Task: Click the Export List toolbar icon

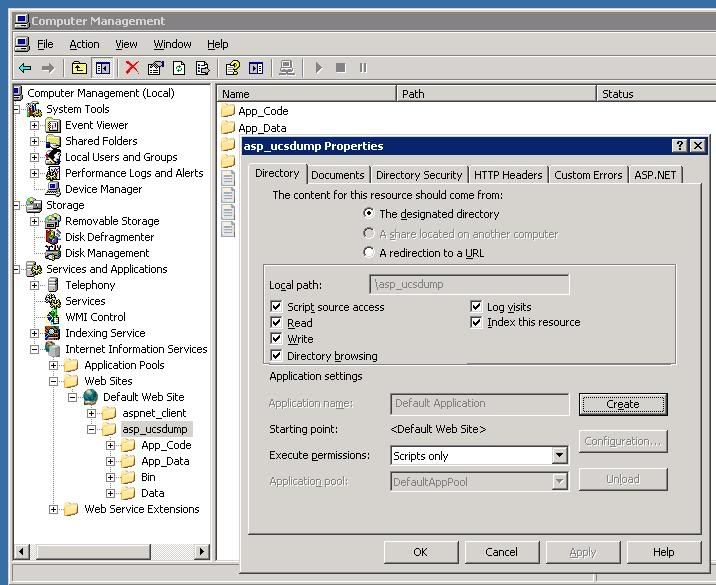Action: (x=202, y=69)
